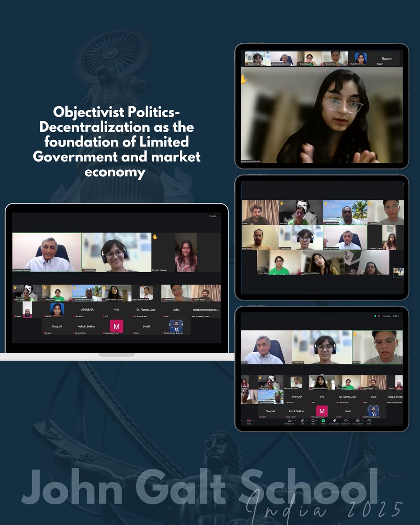Viewport: 420px width, 525px height.
Task: Click the Vriti participant tile on laptop
Action: (x=116, y=310)
